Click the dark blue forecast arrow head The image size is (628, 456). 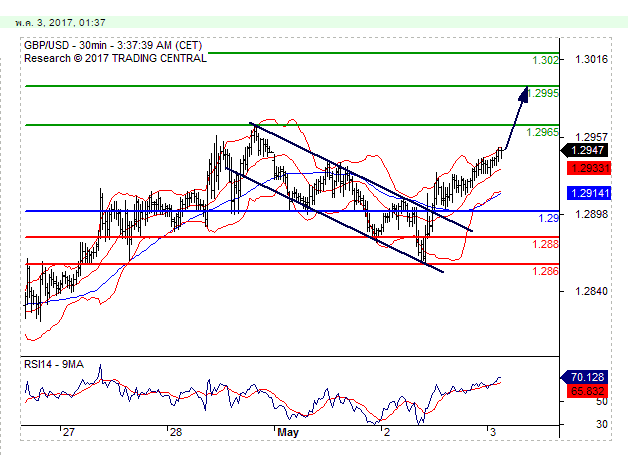click(x=526, y=93)
